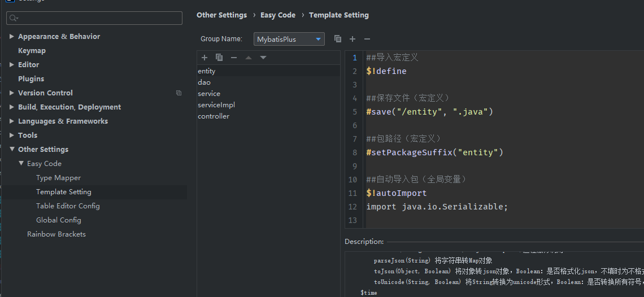The width and height of the screenshot is (644, 297).
Task: Open the Keymap settings page
Action: (x=32, y=50)
